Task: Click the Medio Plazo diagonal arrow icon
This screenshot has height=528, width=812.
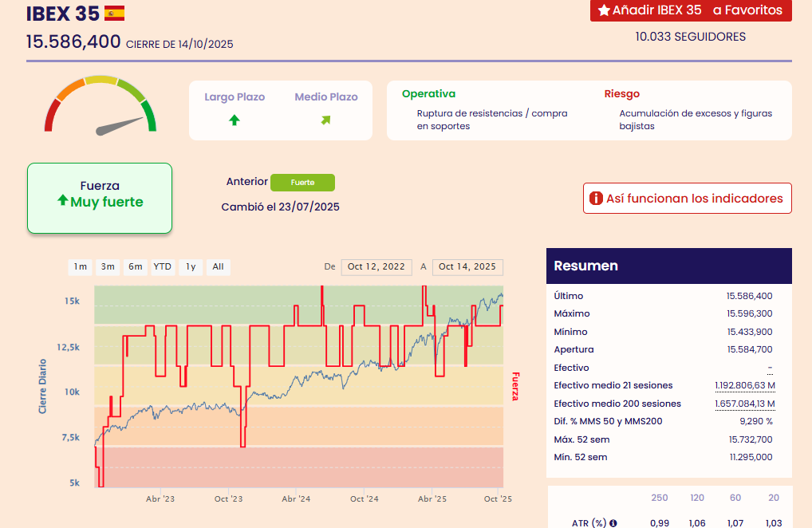Action: click(x=325, y=120)
